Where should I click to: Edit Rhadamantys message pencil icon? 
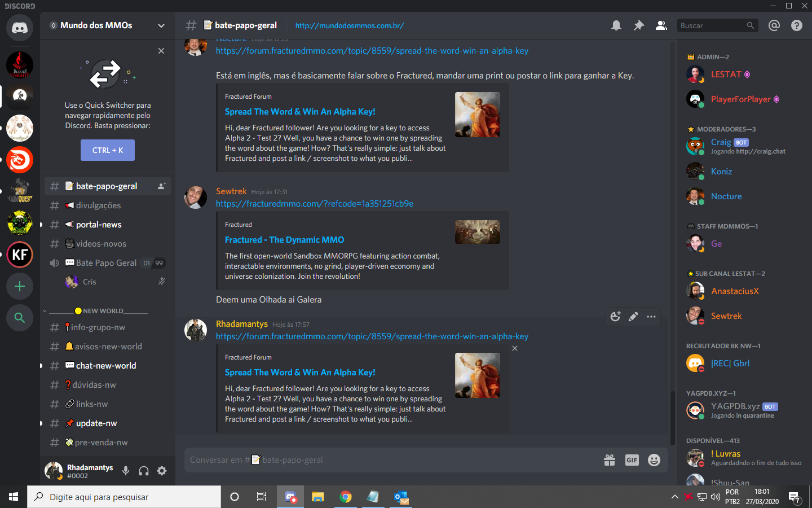point(633,317)
